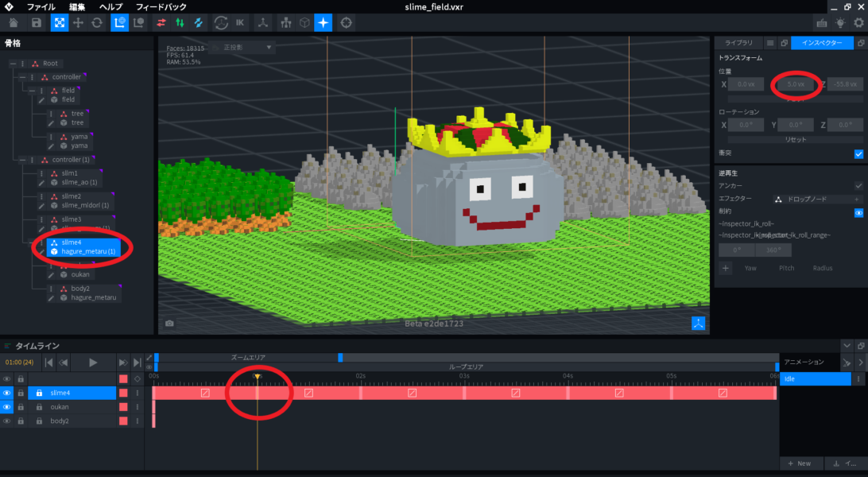Click the rotation リセット button
Image resolution: width=868 pixels, height=477 pixels.
click(796, 139)
